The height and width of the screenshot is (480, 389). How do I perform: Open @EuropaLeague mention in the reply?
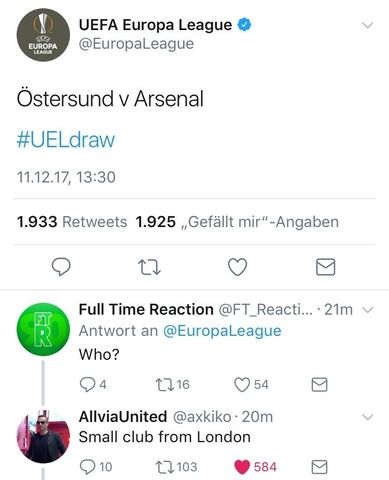tap(222, 331)
